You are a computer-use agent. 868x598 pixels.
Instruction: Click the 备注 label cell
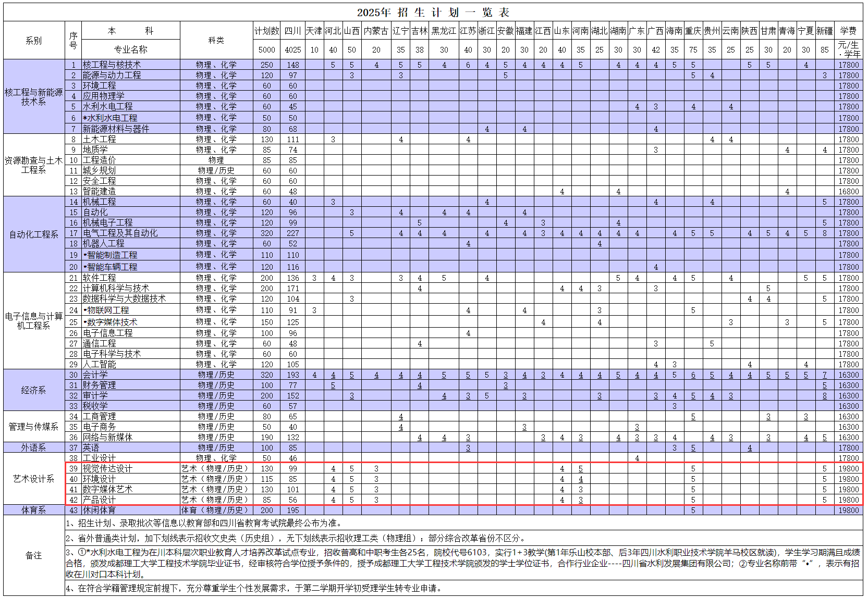[34, 555]
